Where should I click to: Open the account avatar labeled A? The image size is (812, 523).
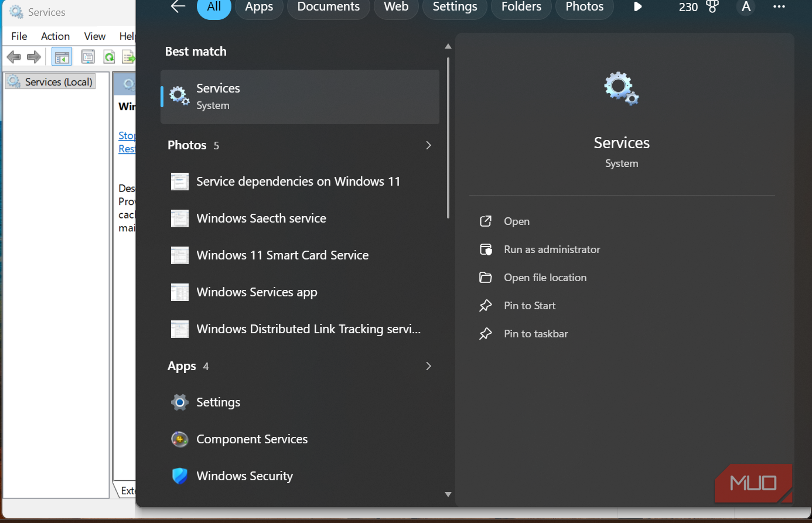[746, 7]
